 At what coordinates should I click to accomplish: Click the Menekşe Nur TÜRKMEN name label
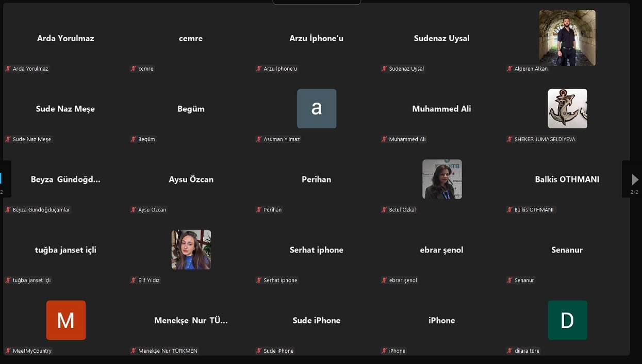point(168,351)
